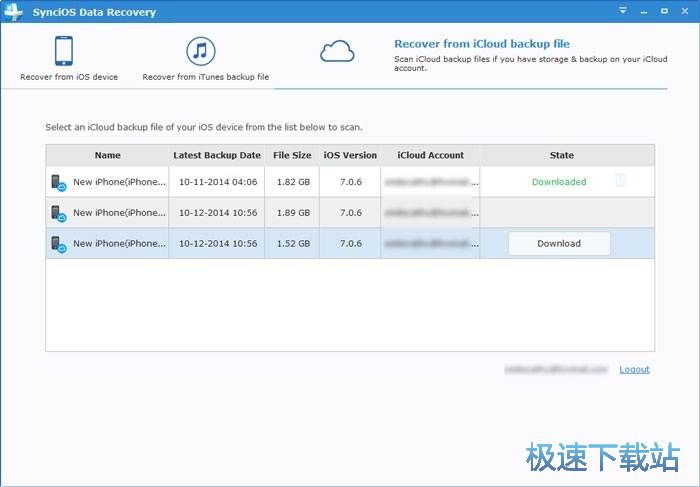Click the Recover from iCloud backup file heading

point(482,44)
